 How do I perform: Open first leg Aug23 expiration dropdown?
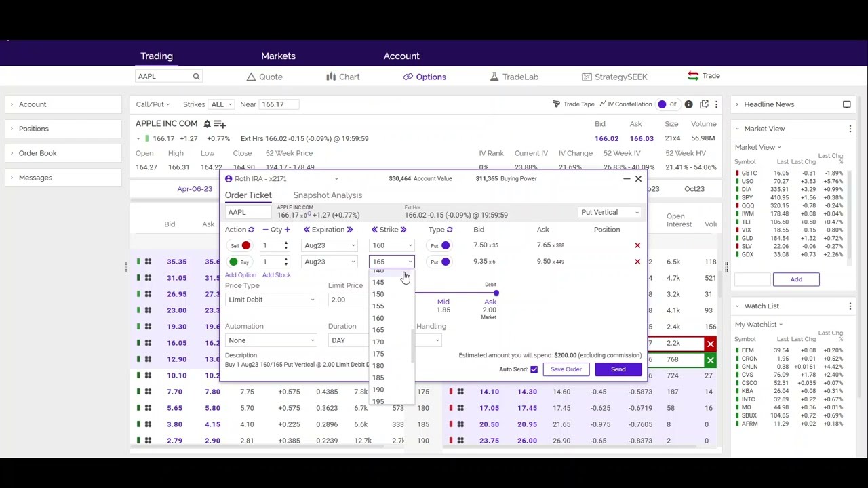pos(330,245)
